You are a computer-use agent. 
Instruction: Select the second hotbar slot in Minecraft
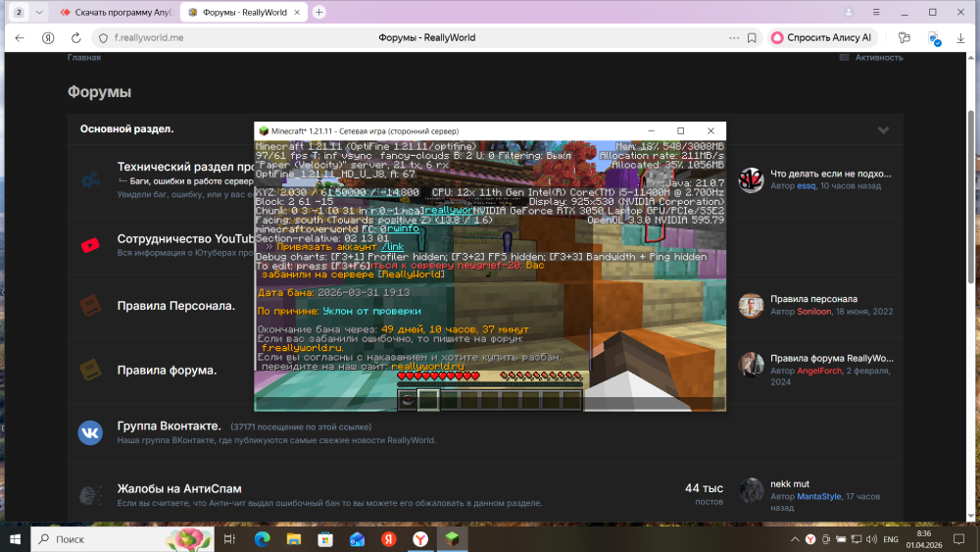coord(428,399)
